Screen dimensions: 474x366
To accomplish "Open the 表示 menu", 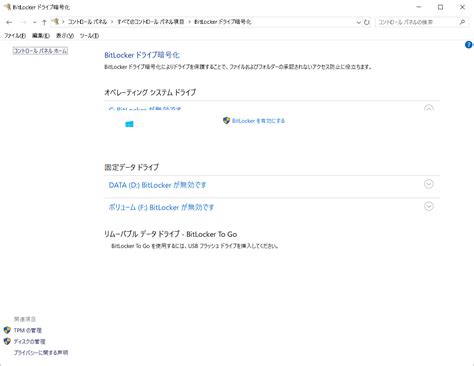I will pos(65,36).
